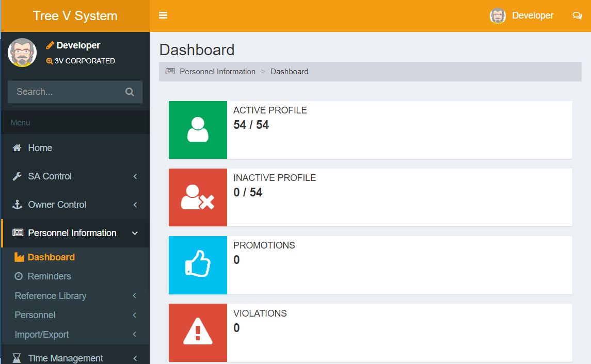Click the green Active Profile user icon
The image size is (591, 364).
click(198, 130)
